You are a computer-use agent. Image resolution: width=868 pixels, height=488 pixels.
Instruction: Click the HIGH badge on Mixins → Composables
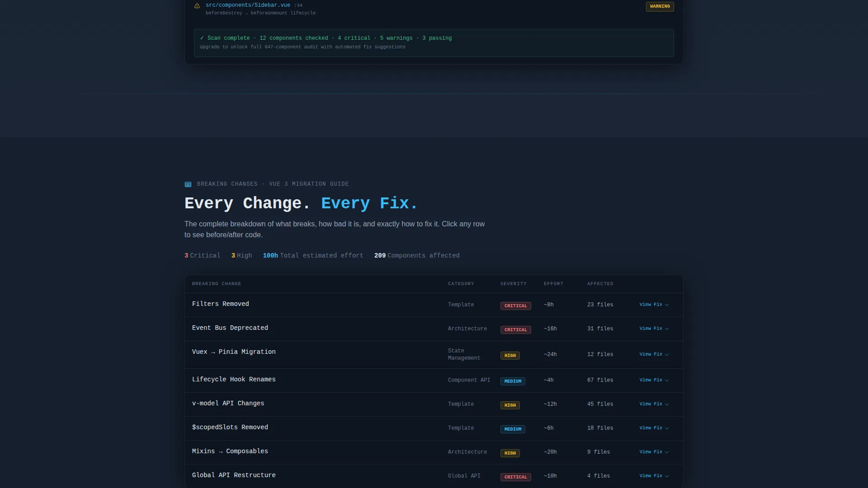[510, 453]
